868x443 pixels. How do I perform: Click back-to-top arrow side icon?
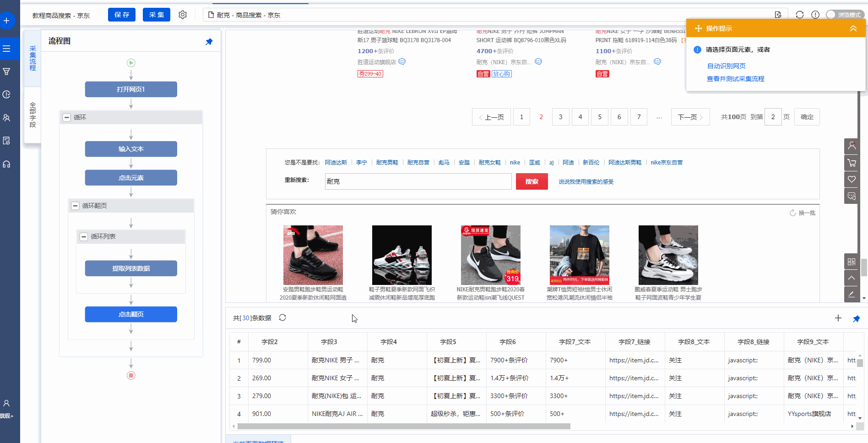[x=852, y=278]
